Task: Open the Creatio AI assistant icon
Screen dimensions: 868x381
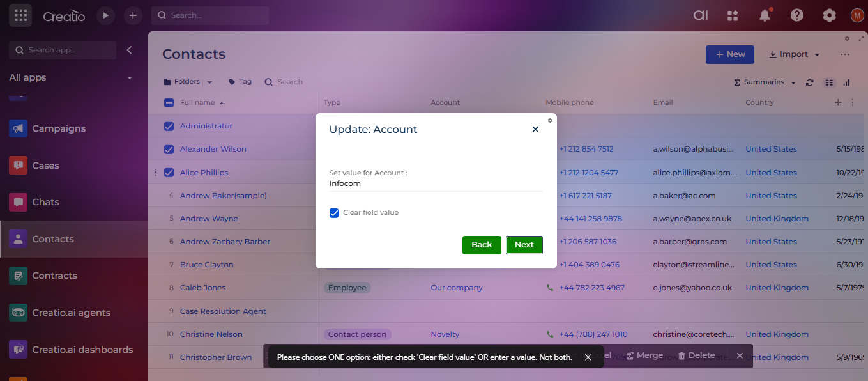Action: [701, 15]
